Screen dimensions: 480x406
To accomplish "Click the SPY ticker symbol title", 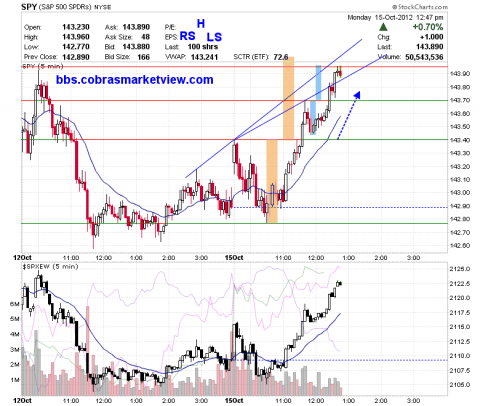I will point(29,7).
